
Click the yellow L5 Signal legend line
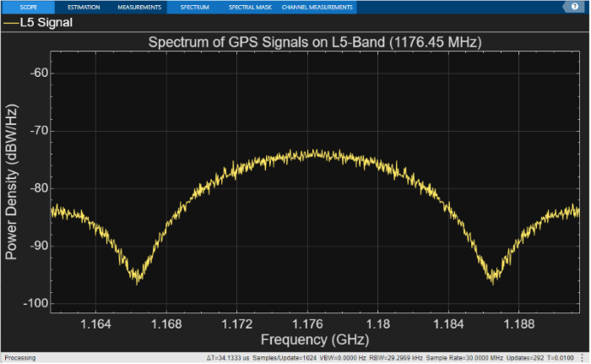(10, 24)
